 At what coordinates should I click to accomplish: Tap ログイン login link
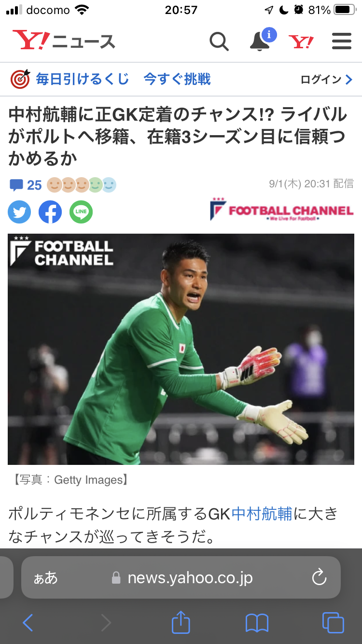[327, 79]
